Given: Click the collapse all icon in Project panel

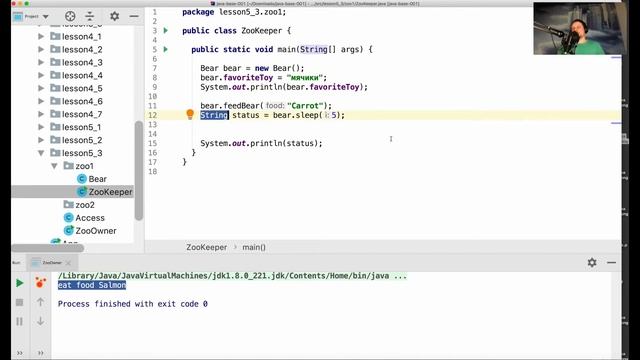Looking at the screenshot, I should (89, 16).
